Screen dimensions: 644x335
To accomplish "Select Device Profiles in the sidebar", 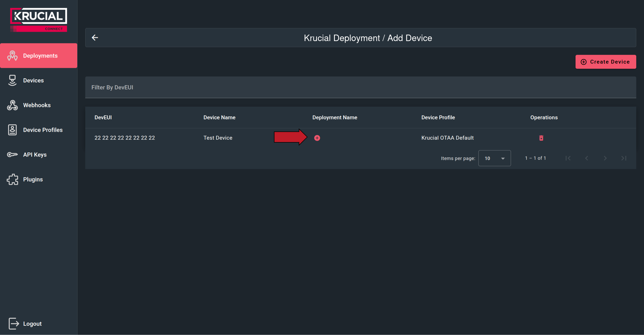I will [x=42, y=130].
